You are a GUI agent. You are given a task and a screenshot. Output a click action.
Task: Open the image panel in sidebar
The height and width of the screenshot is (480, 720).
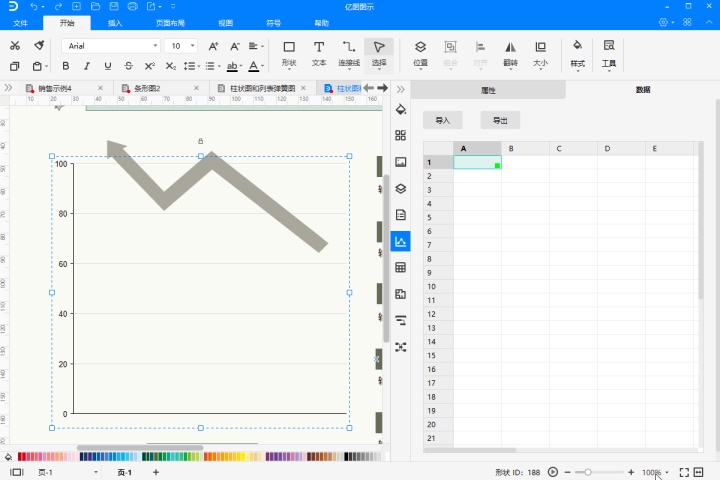[x=401, y=162]
